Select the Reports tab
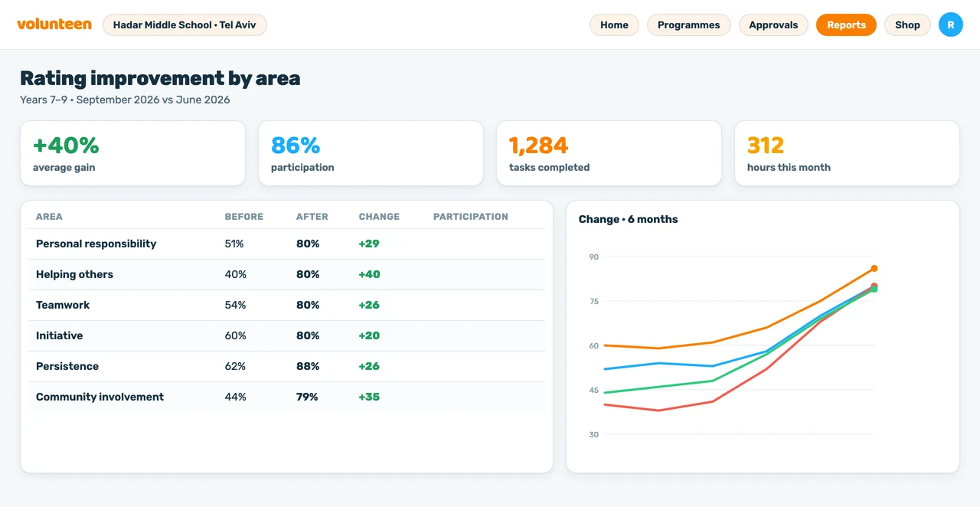This screenshot has width=980, height=507. [x=846, y=25]
